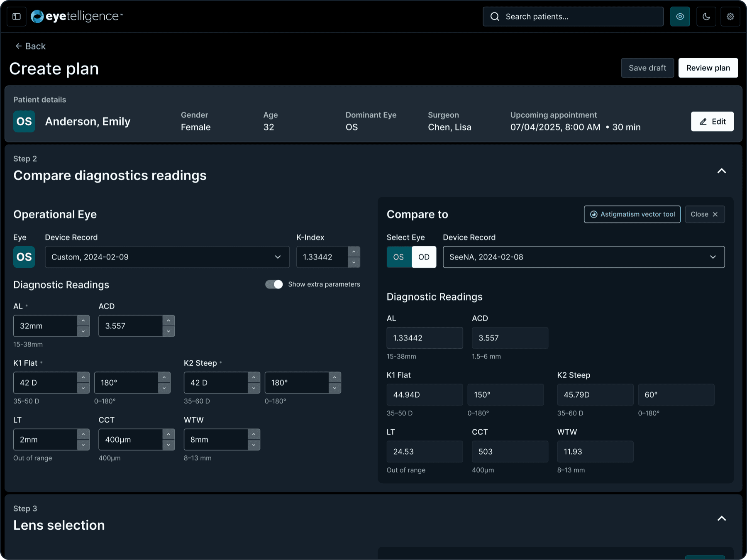747x560 pixels.
Task: Open settings gear icon
Action: click(x=730, y=17)
